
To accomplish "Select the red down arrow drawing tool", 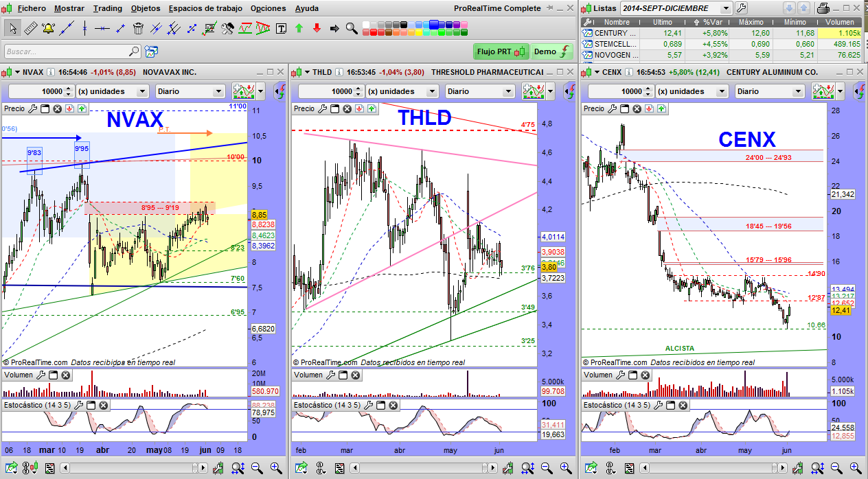I will [317, 29].
